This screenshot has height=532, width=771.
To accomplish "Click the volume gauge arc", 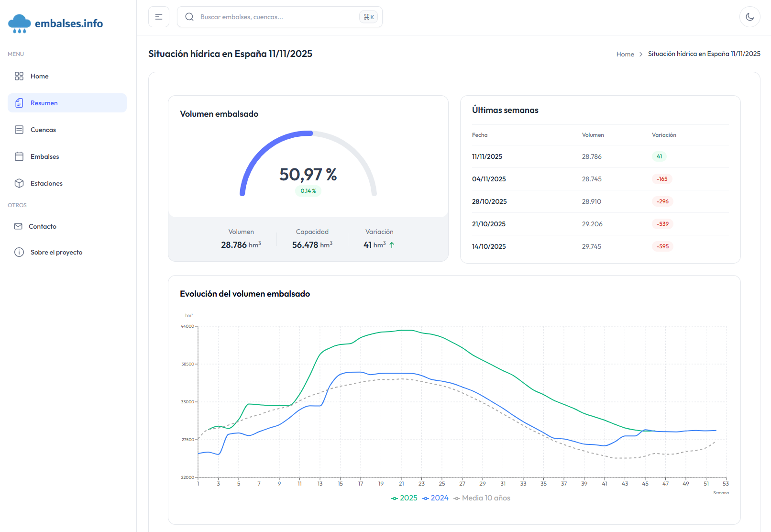I will (268, 147).
